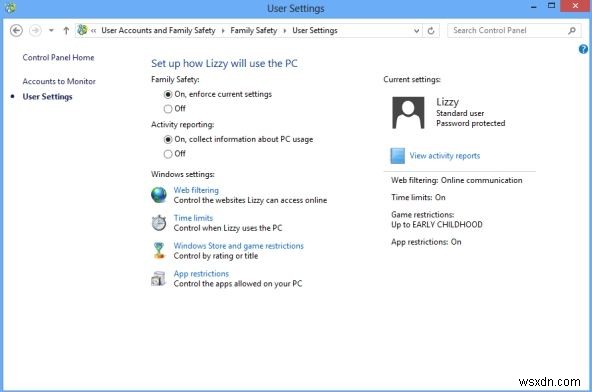Maximize the User Settings window

coord(551,6)
